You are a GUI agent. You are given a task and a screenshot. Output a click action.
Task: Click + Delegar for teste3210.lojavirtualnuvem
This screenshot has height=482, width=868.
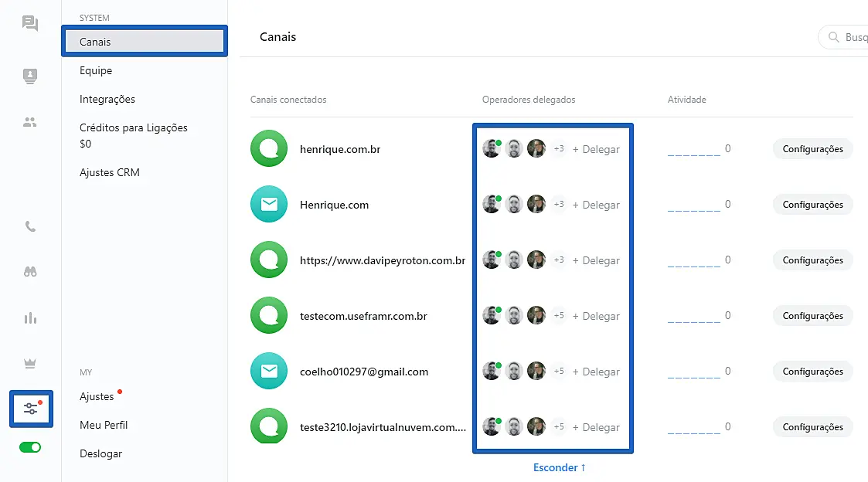(596, 427)
